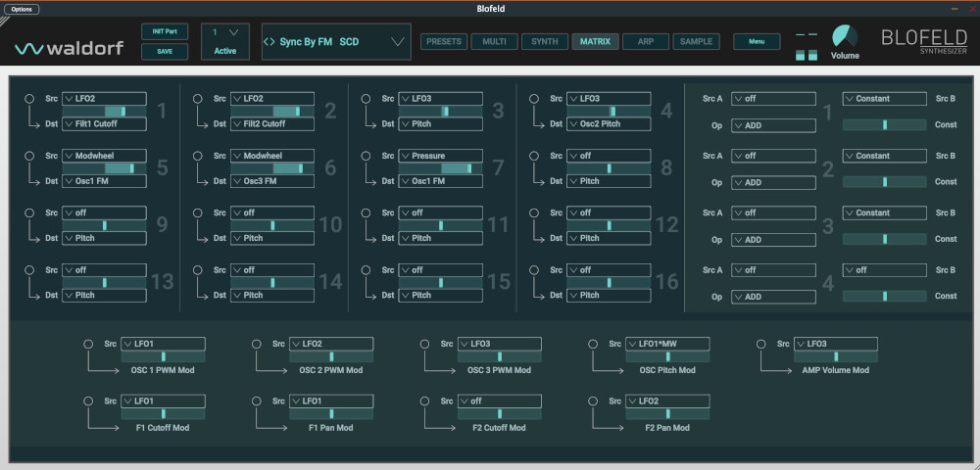Click the SAVE button
Viewport: 980px width, 470px height.
coord(165,52)
